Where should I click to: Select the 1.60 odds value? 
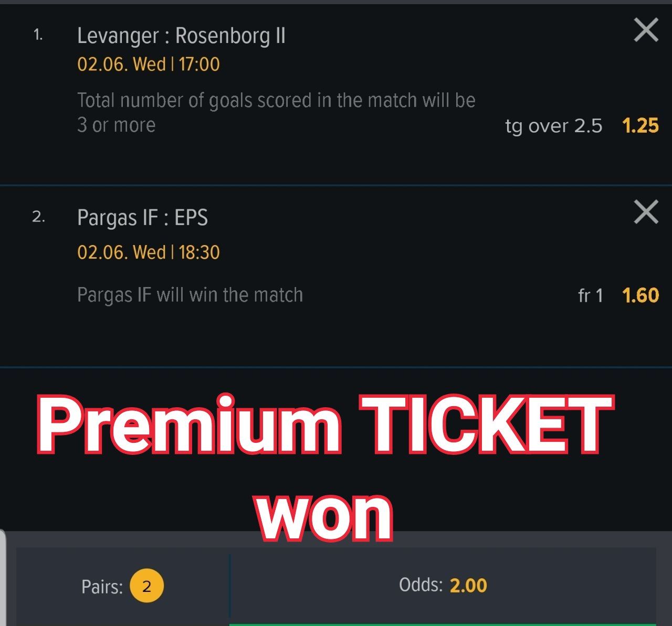click(x=640, y=295)
